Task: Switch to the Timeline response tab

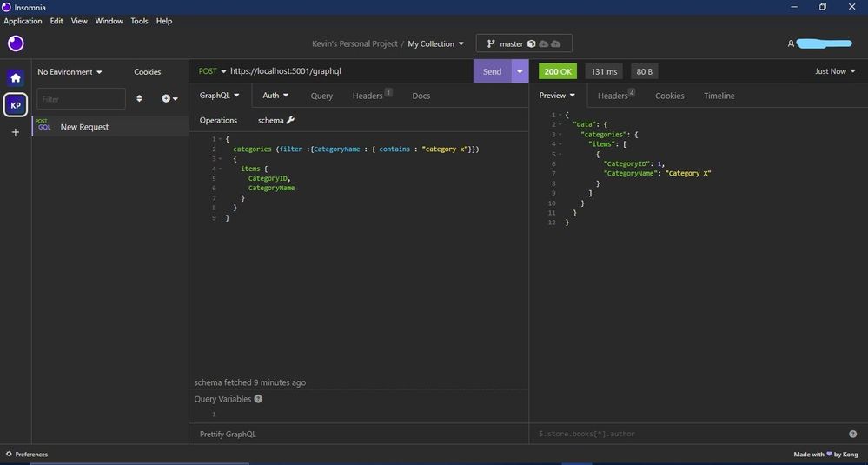Action: (719, 96)
